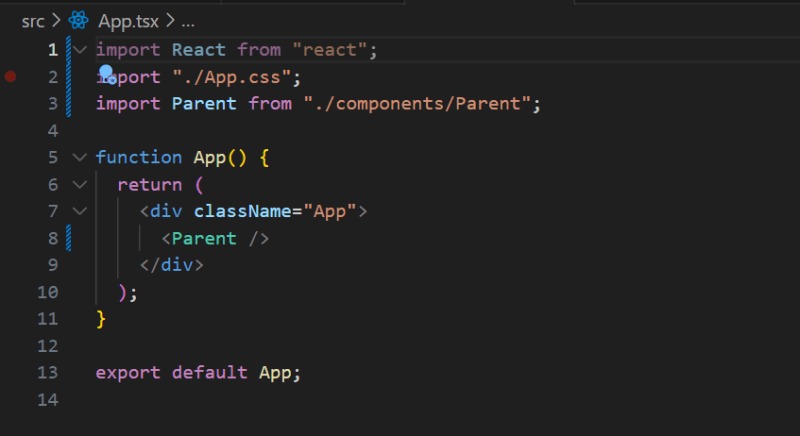Image resolution: width=800 pixels, height=436 pixels.
Task: Click line number 8 in gutter
Action: click(53, 238)
